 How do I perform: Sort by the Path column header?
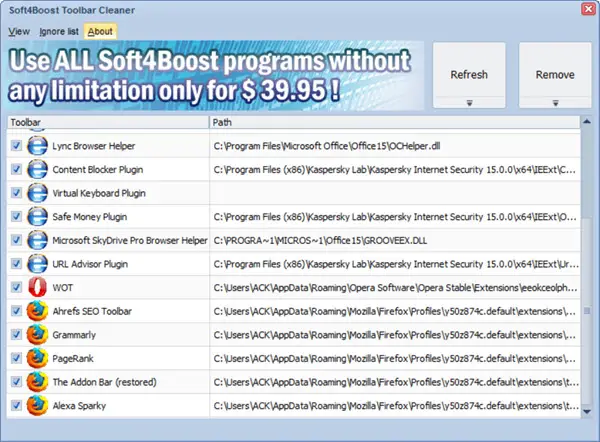[x=395, y=122]
